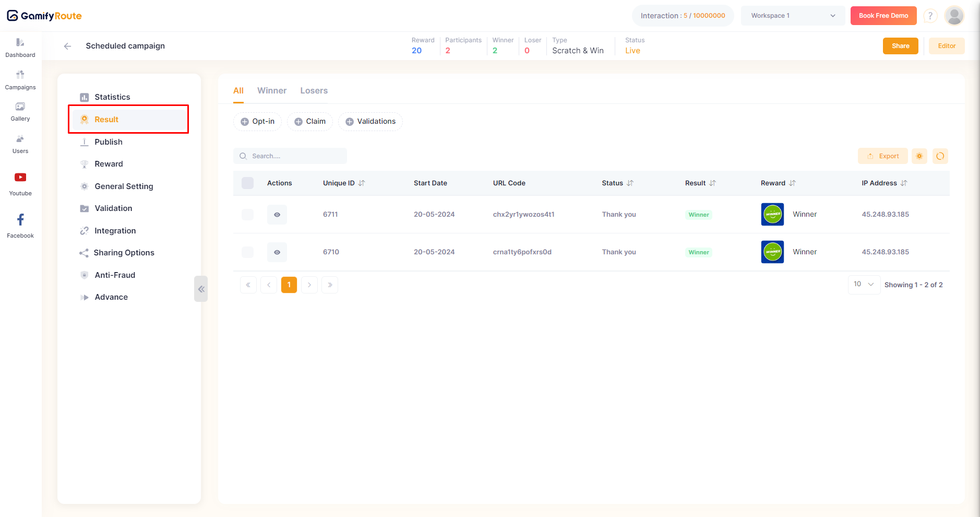Viewport: 980px width, 517px height.
Task: Open the rows-per-page dropdown showing 10
Action: (864, 285)
